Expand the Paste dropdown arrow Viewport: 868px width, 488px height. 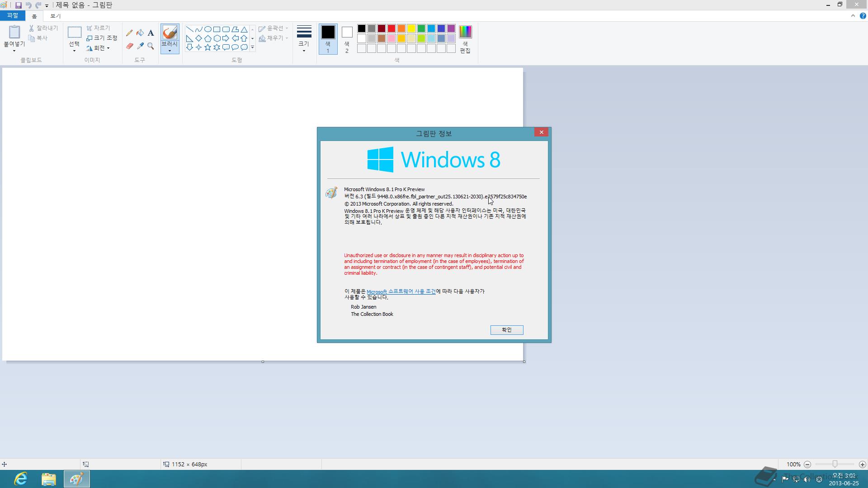pos(14,51)
